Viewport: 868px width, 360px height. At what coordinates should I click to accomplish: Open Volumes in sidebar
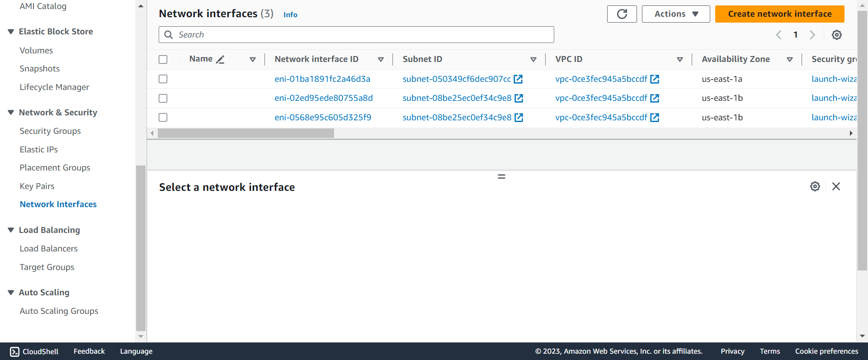(x=36, y=51)
